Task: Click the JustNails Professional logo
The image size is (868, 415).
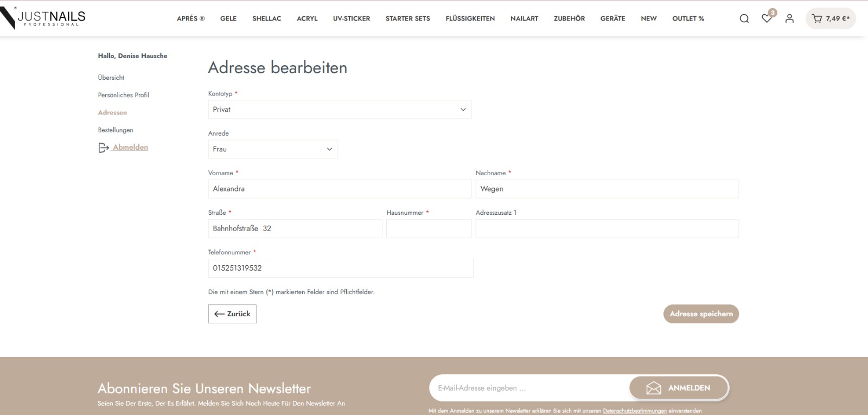Action: point(43,18)
